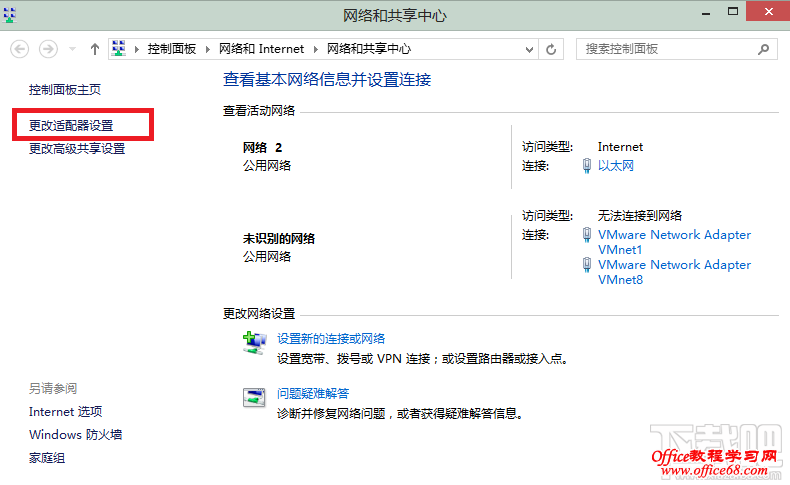Image resolution: width=790 pixels, height=485 pixels.
Task: Click the troubleshooter icon
Action: point(254,397)
